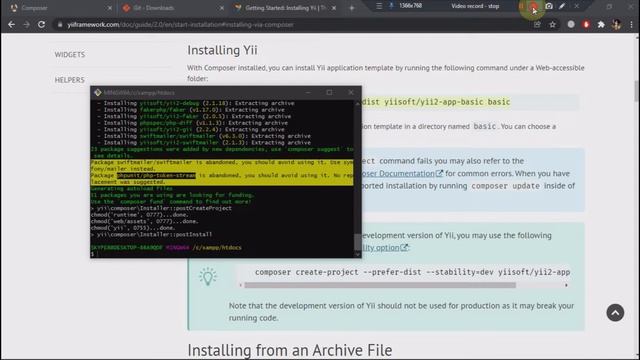Take a screenshot with the camera icon
The height and width of the screenshot is (360, 640).
coord(549,6)
